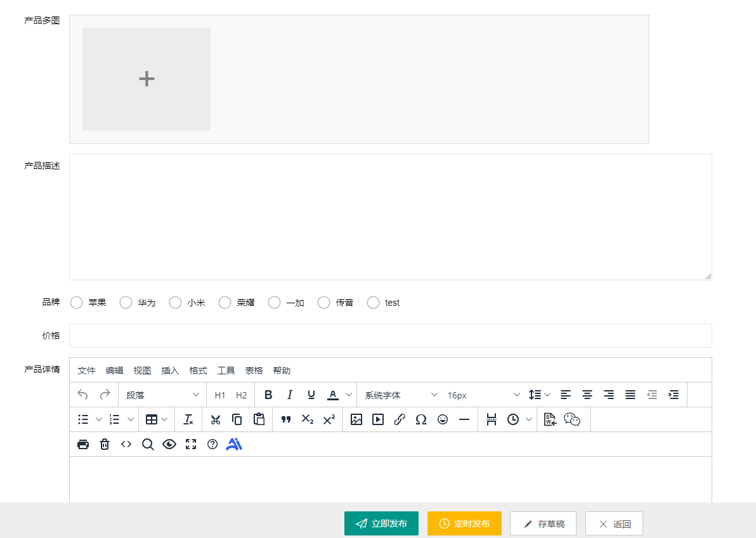Import Word document icon

pyautogui.click(x=550, y=419)
